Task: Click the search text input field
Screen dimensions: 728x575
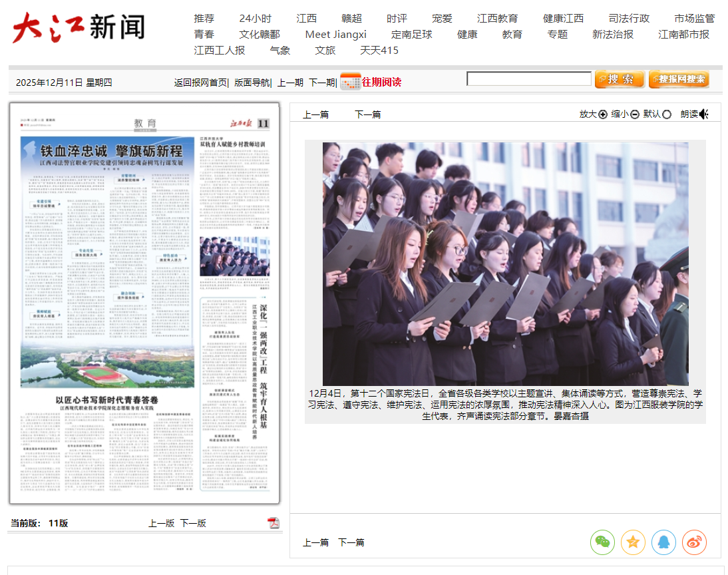Action: click(x=528, y=79)
